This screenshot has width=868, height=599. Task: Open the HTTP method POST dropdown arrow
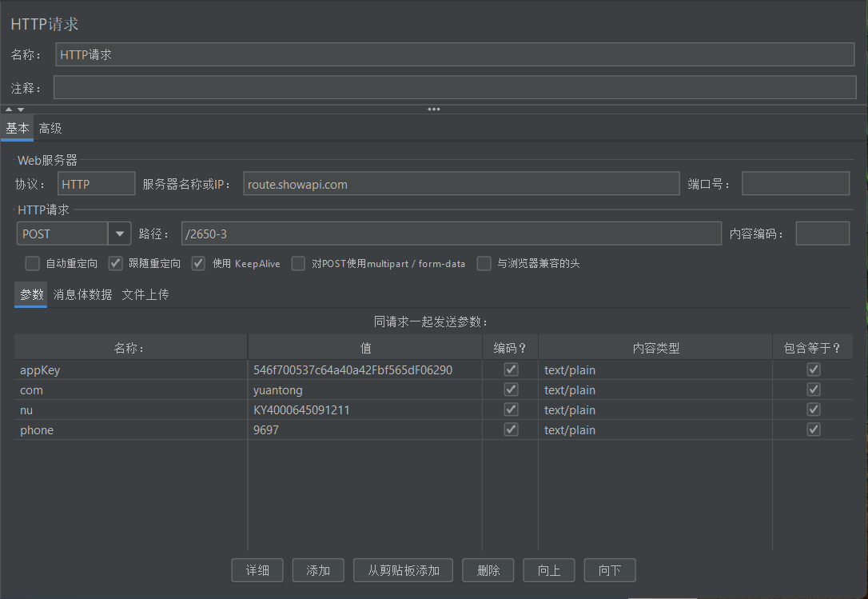pos(120,234)
